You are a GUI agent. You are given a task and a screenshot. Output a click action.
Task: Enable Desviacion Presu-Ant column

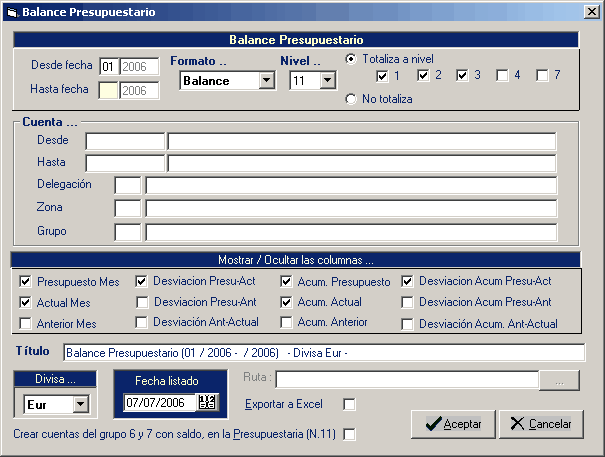[x=142, y=302]
